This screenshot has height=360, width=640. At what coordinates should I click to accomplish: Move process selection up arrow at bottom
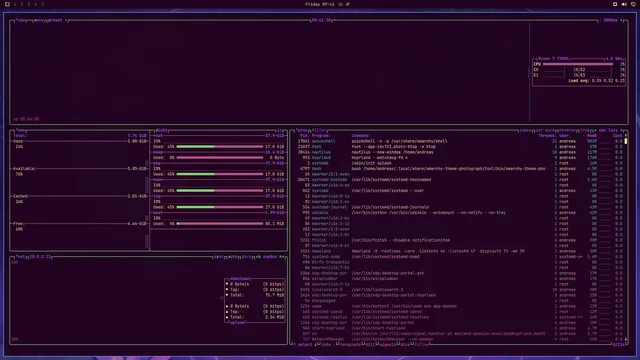click(x=295, y=345)
